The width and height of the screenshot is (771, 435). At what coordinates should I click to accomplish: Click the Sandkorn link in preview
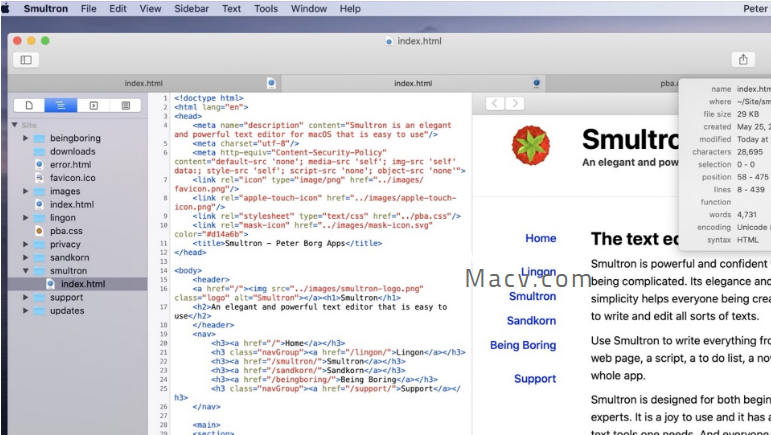[531, 321]
